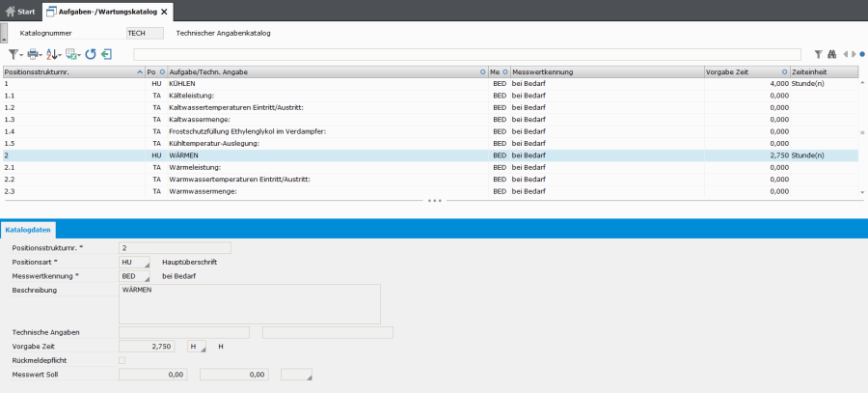Click the collapse handle left of Katalognummer
868x393 pixels.
pyautogui.click(x=3, y=33)
